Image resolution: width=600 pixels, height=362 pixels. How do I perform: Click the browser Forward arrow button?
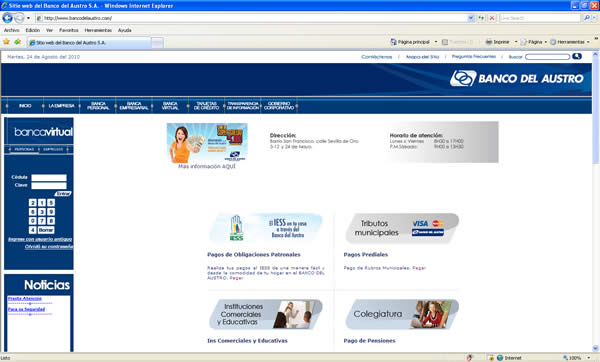coord(19,18)
